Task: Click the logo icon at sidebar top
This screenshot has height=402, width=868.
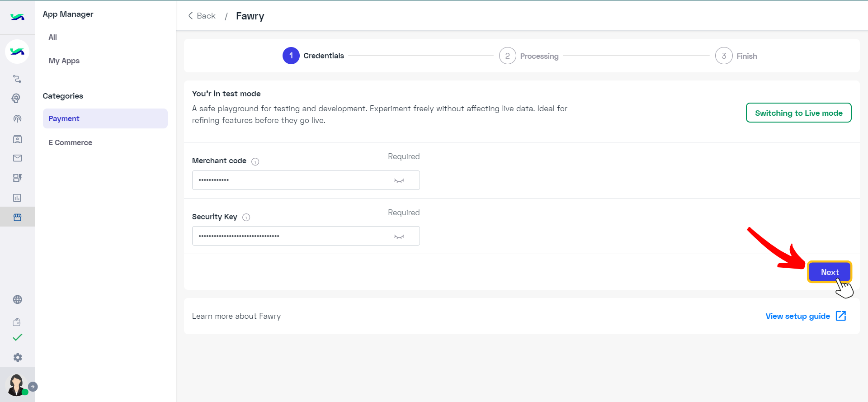Action: click(x=17, y=17)
